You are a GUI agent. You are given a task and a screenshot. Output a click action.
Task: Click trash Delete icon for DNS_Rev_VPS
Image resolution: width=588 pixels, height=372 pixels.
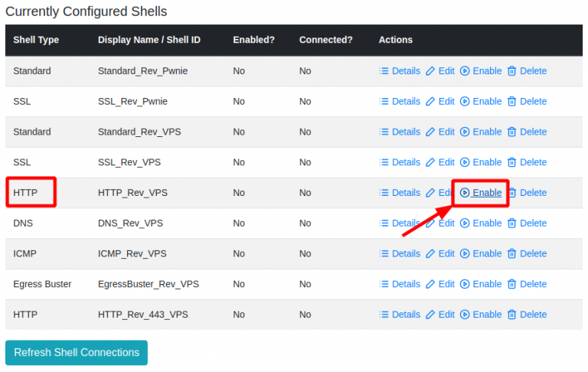[512, 224]
